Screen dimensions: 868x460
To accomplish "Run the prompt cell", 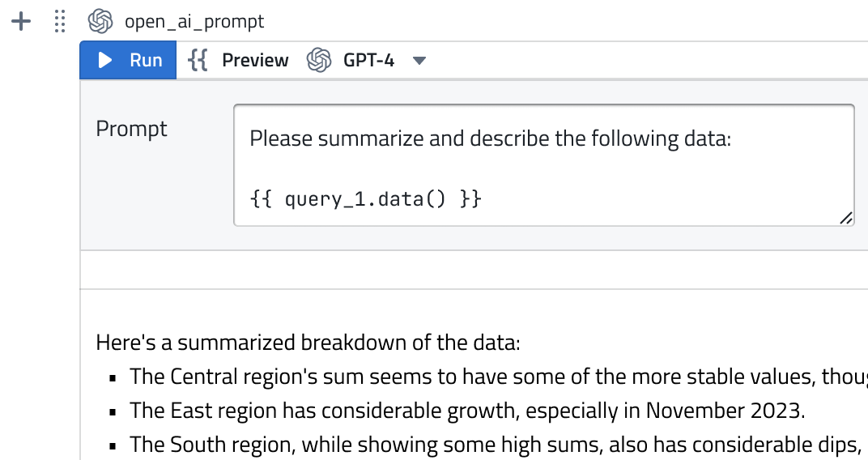I will 129,60.
